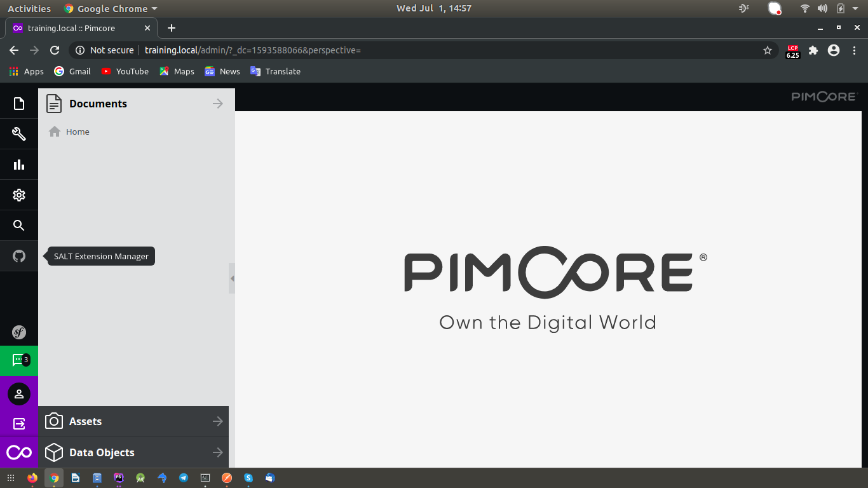
Task: Open LibreOffice Writer from the taskbar
Action: 76,478
